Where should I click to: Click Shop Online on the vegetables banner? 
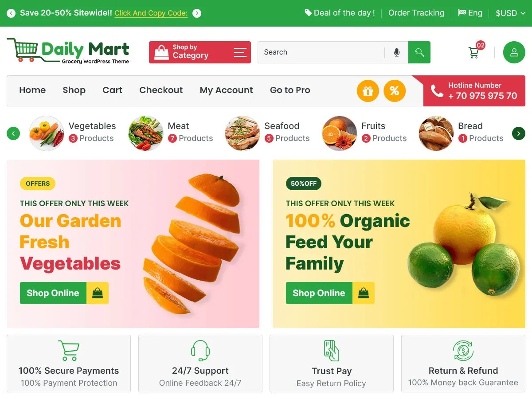(64, 293)
